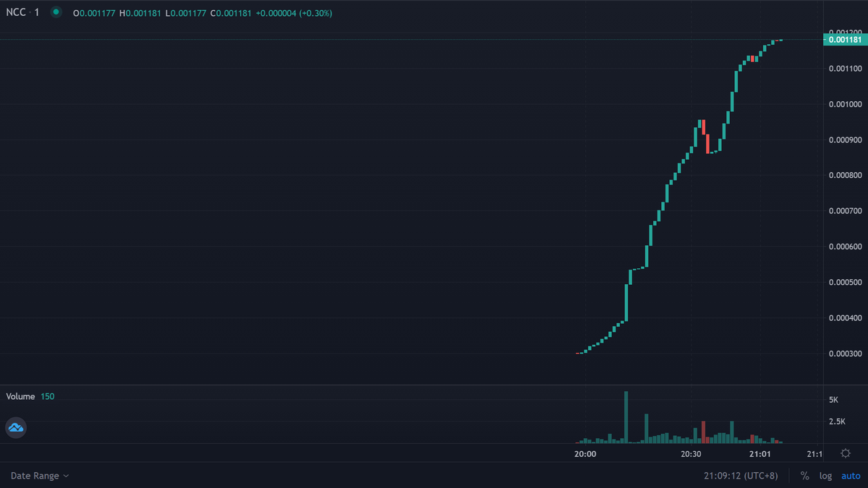Click the 21:01 time axis label

click(x=759, y=454)
